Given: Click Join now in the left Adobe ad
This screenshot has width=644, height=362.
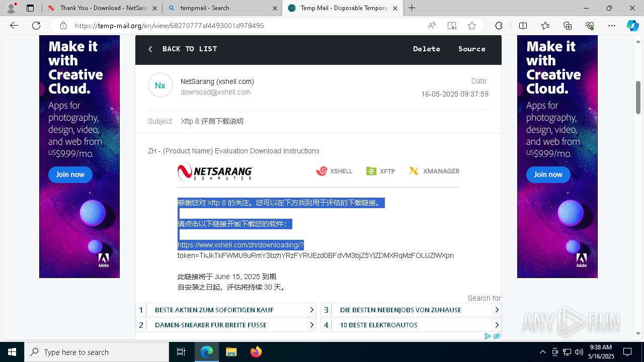Looking at the screenshot, I should click(x=70, y=174).
